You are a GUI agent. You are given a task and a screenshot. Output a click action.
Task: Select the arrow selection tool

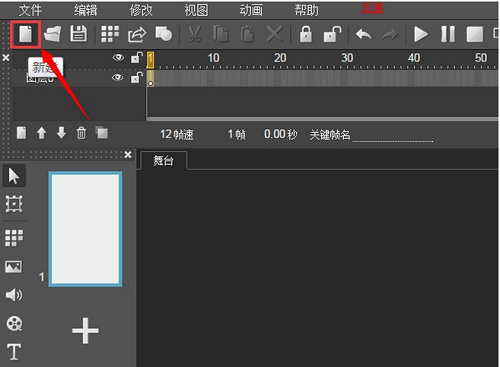14,176
